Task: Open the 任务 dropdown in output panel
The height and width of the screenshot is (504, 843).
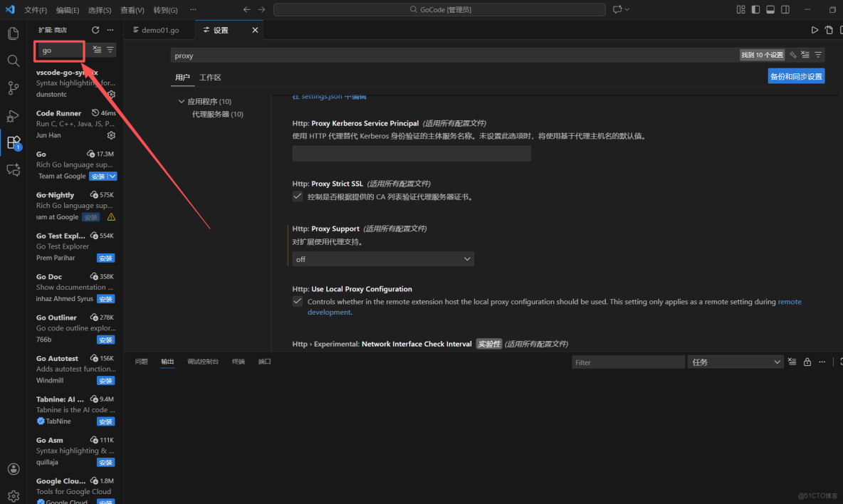Action: [x=735, y=362]
